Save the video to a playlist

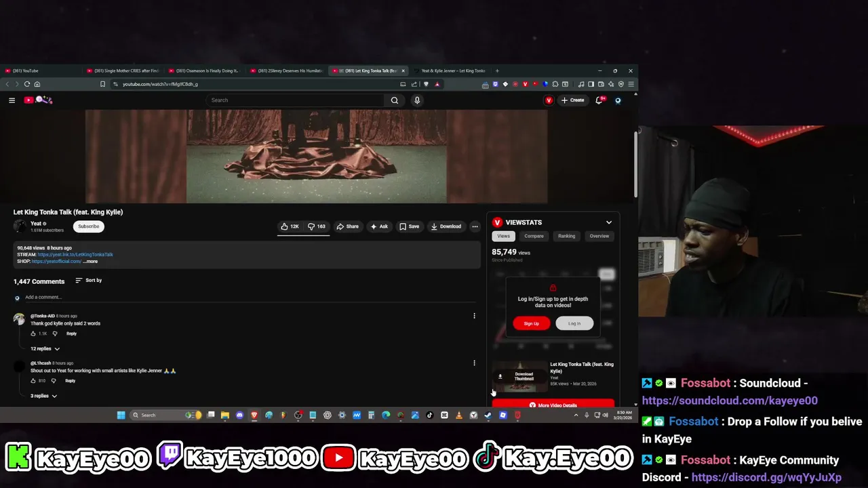(x=410, y=226)
